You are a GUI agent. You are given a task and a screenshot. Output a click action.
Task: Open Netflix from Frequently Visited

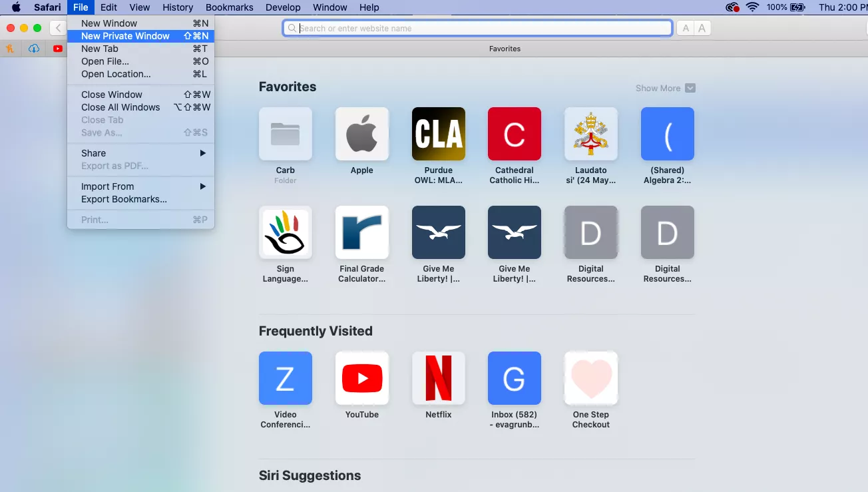(439, 378)
